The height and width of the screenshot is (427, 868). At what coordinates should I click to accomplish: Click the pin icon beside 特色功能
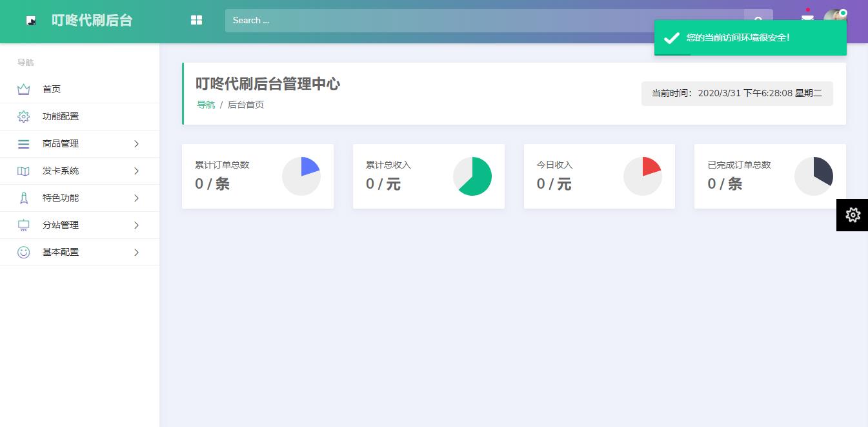[24, 198]
